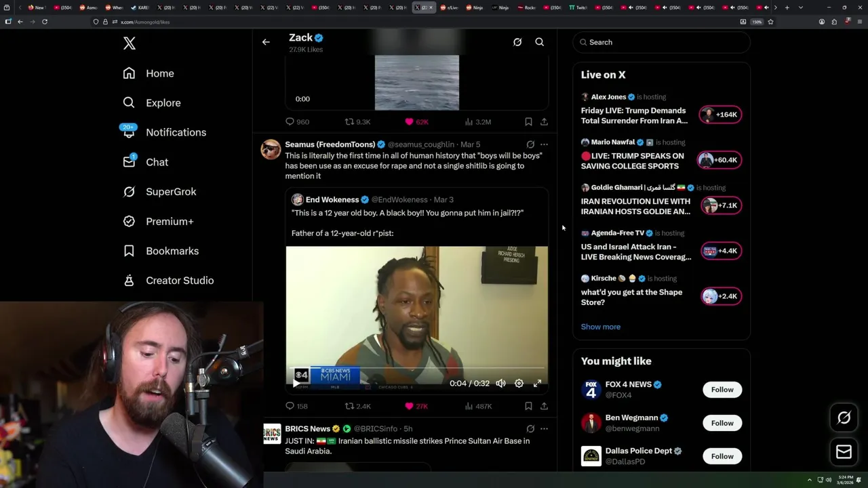The image size is (868, 488).
Task: Repost Seamus's post with 2.4K reposts
Action: pyautogui.click(x=357, y=407)
